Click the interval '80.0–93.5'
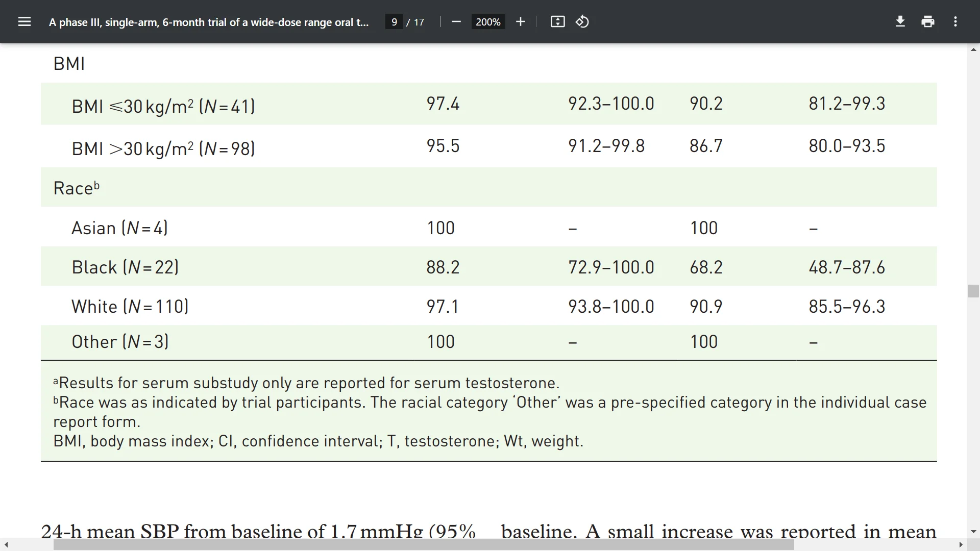 pyautogui.click(x=847, y=146)
